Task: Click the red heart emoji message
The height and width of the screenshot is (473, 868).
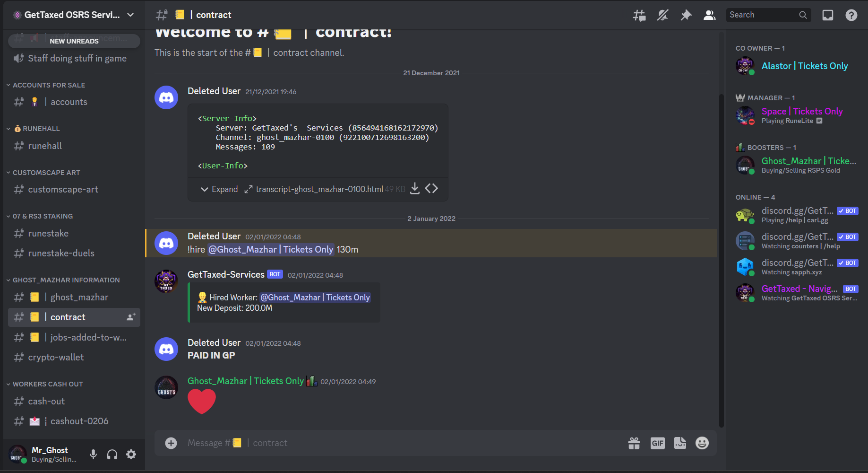Action: pyautogui.click(x=202, y=402)
